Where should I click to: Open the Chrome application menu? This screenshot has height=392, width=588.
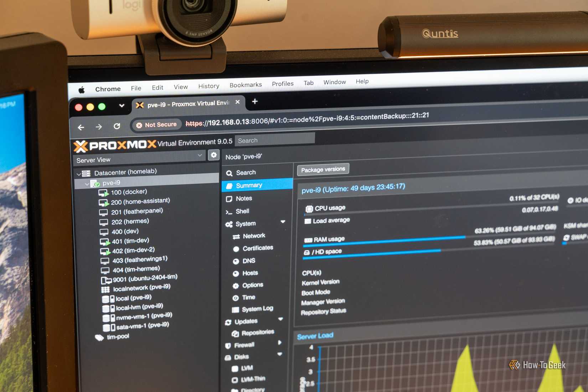point(108,89)
